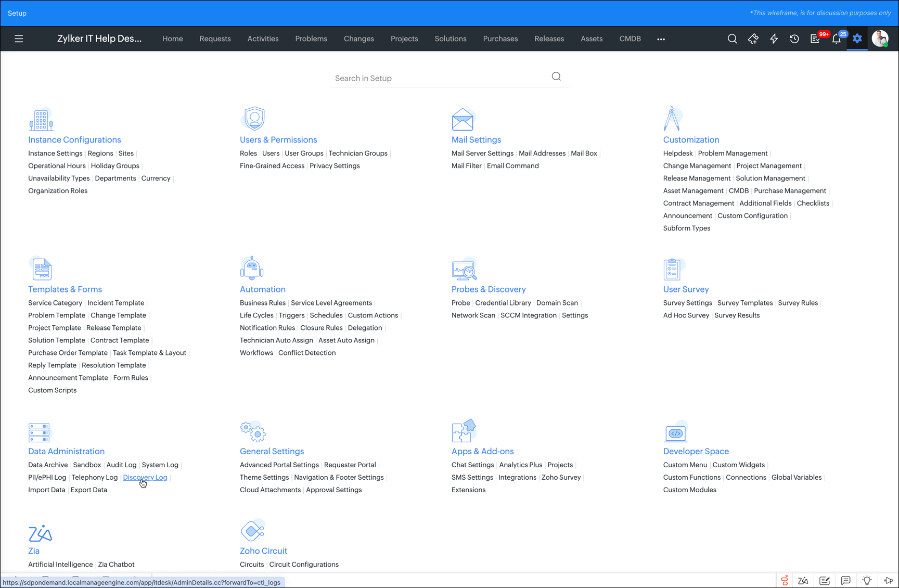The height and width of the screenshot is (588, 899).
Task: Click the Customization compass icon
Action: (672, 119)
